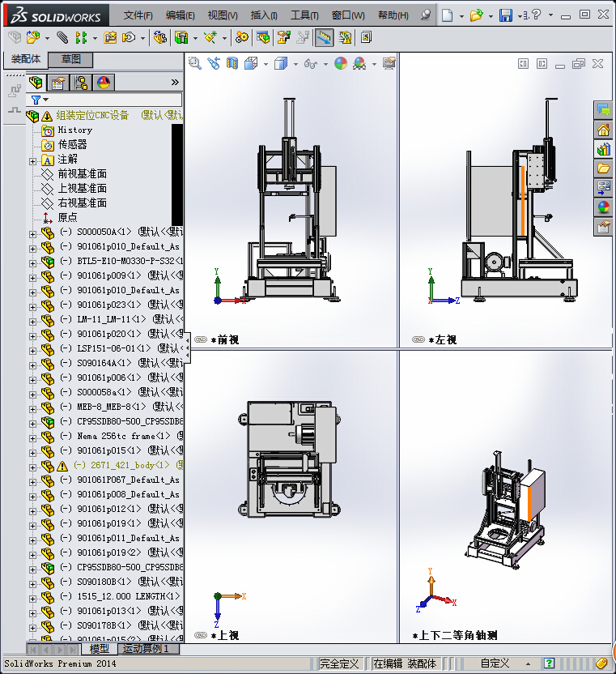Click the New Motion Study icon
The height and width of the screenshot is (674, 616).
coord(242,37)
